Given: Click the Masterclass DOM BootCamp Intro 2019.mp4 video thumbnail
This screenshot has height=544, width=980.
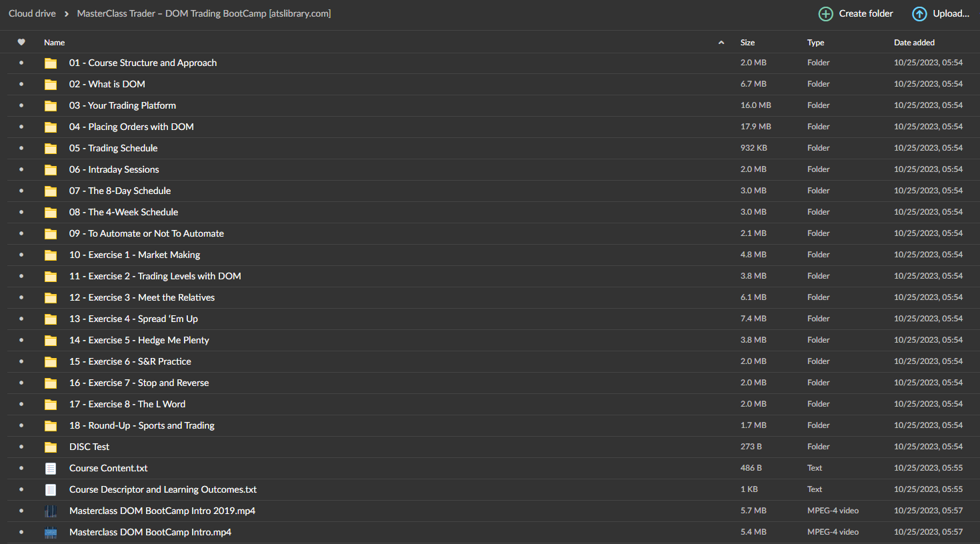Looking at the screenshot, I should click(x=51, y=511).
